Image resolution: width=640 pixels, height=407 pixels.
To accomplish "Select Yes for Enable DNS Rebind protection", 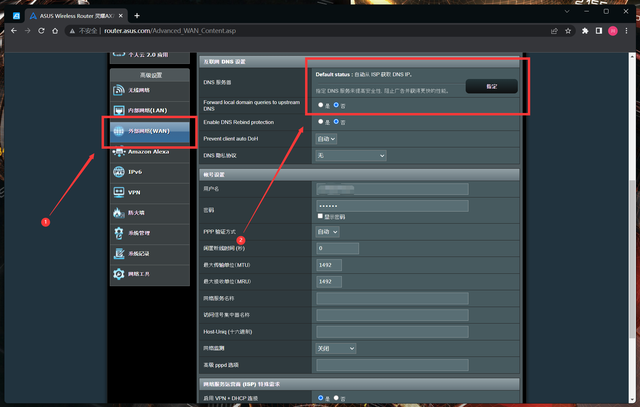I will [320, 121].
